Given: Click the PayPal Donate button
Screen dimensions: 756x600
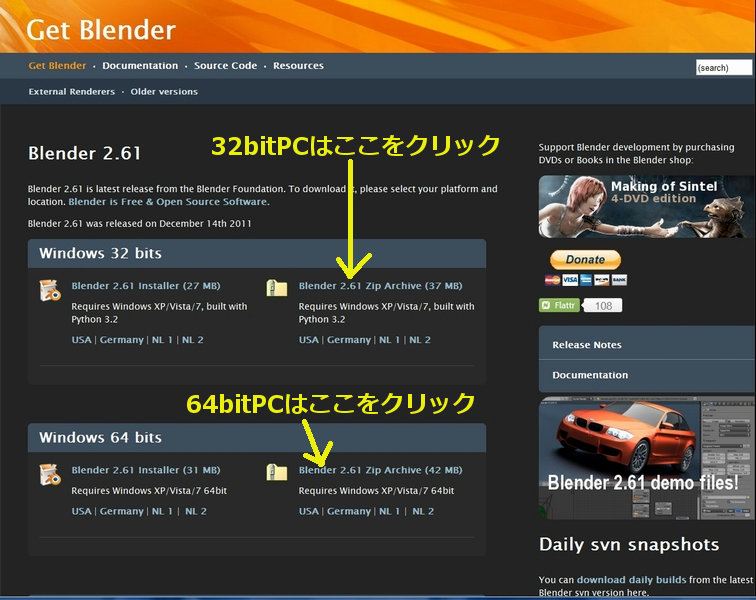Looking at the screenshot, I should pos(585,259).
